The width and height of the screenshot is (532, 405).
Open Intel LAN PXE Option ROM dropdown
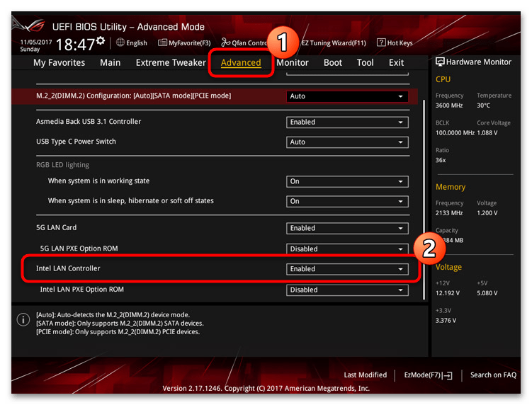coord(347,290)
